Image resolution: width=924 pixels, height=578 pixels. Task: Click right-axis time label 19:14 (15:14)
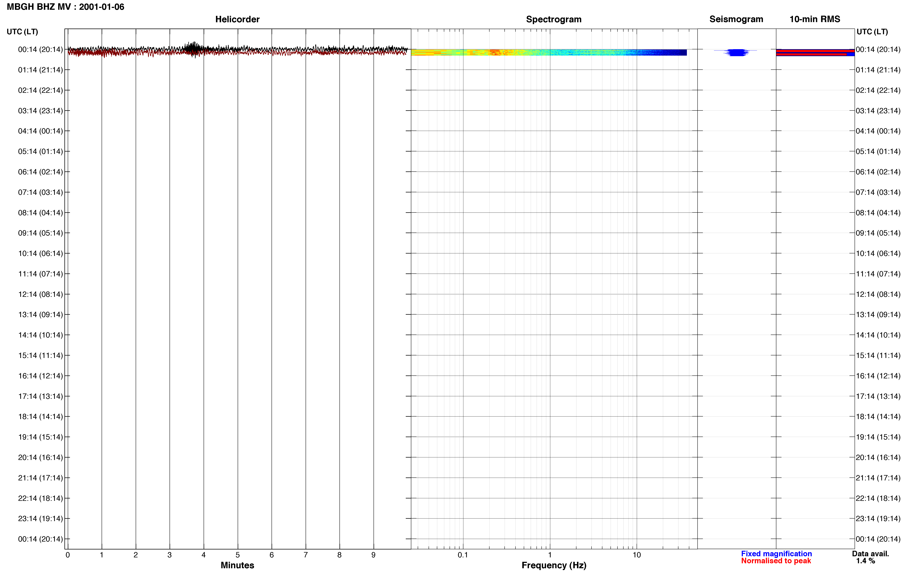pyautogui.click(x=878, y=437)
